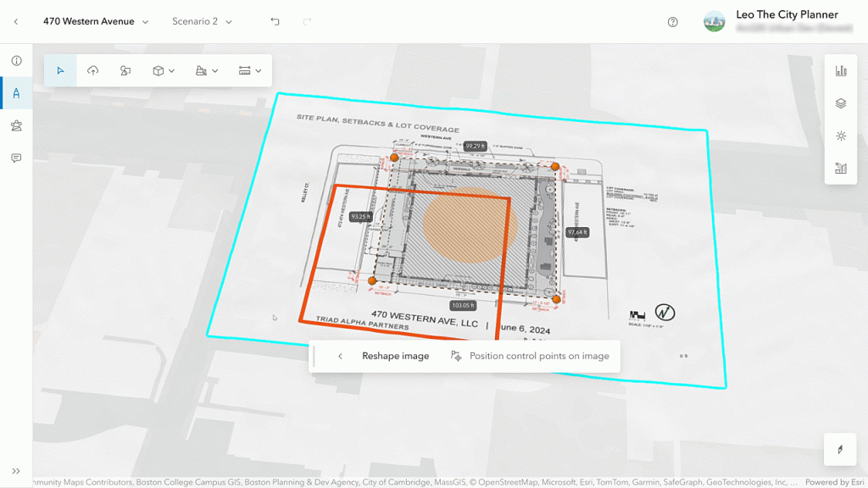
Task: Click the bottom-left orange control point
Action: [373, 281]
